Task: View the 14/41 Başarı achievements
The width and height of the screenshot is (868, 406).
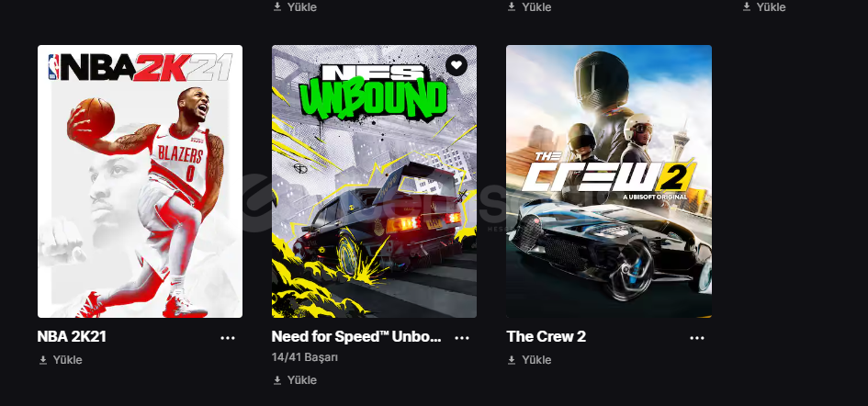Action: (304, 357)
